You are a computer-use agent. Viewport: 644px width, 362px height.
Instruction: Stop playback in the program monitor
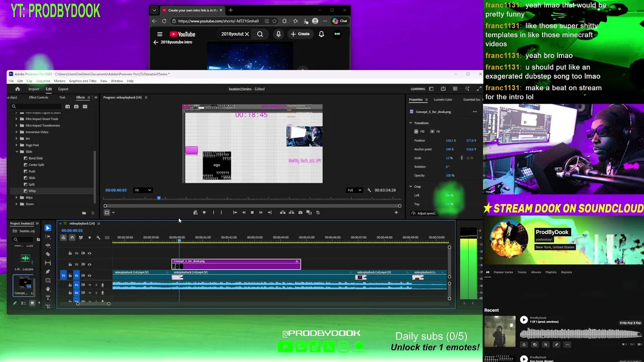[252, 212]
